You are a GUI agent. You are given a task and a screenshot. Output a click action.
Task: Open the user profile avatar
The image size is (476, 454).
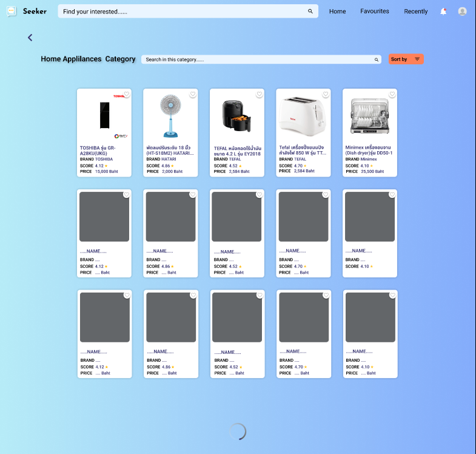pos(463,12)
